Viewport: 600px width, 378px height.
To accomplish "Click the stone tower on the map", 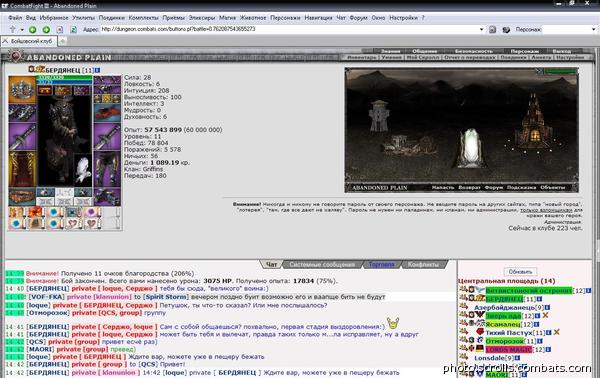I will 379,116.
